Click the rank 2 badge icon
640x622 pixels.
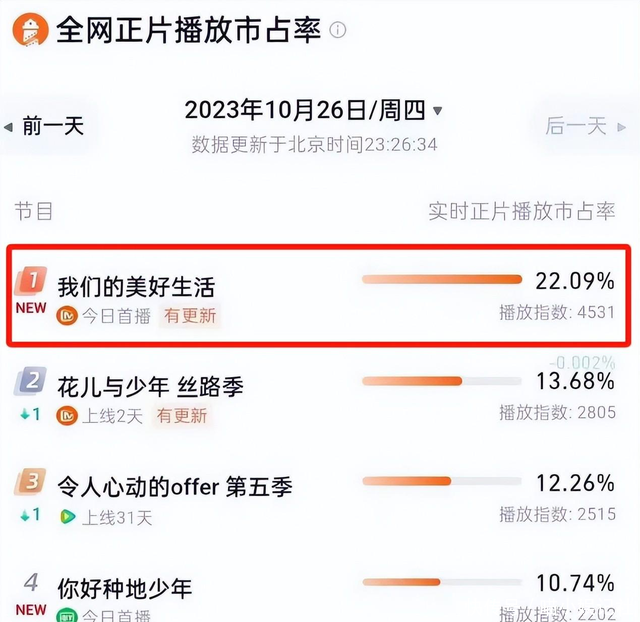click(x=31, y=381)
